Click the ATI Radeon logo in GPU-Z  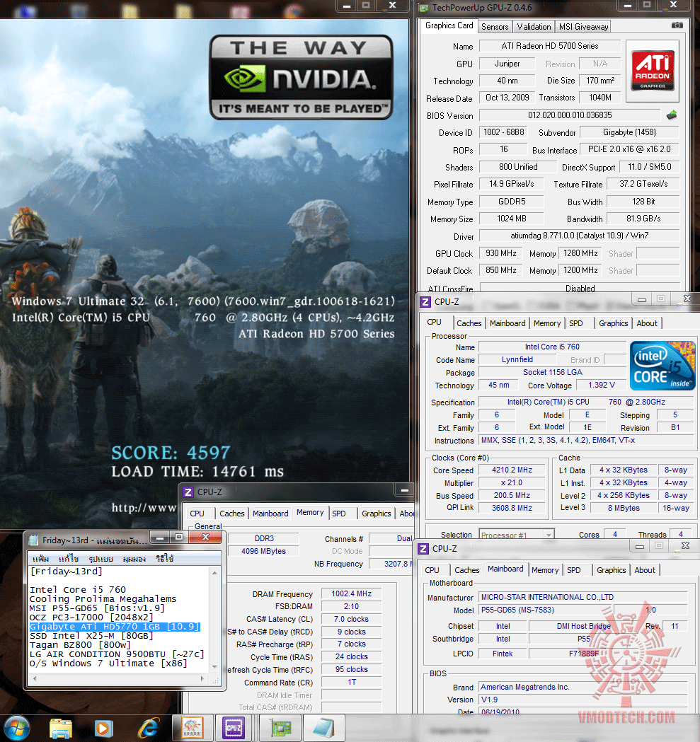click(652, 71)
